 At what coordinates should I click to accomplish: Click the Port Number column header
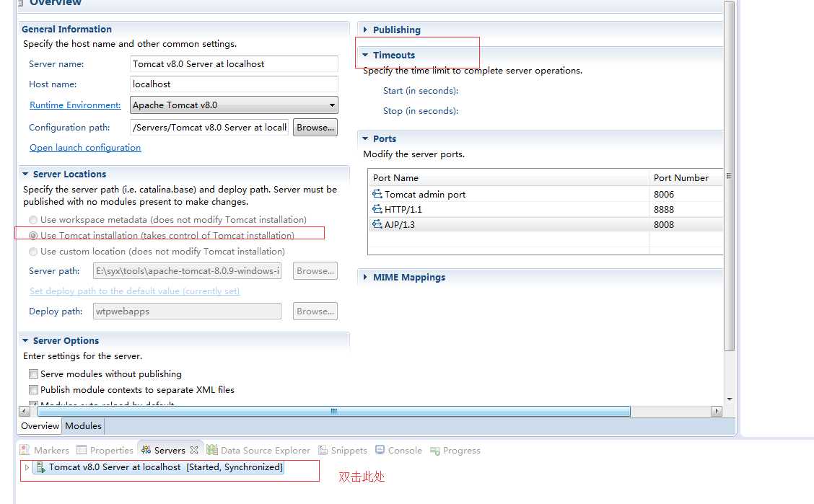click(x=686, y=177)
